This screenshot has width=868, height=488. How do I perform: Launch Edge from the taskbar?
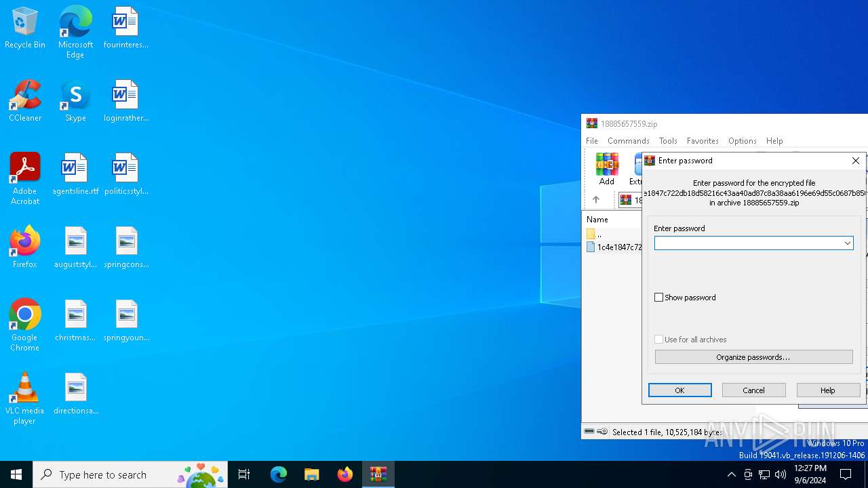tap(279, 474)
